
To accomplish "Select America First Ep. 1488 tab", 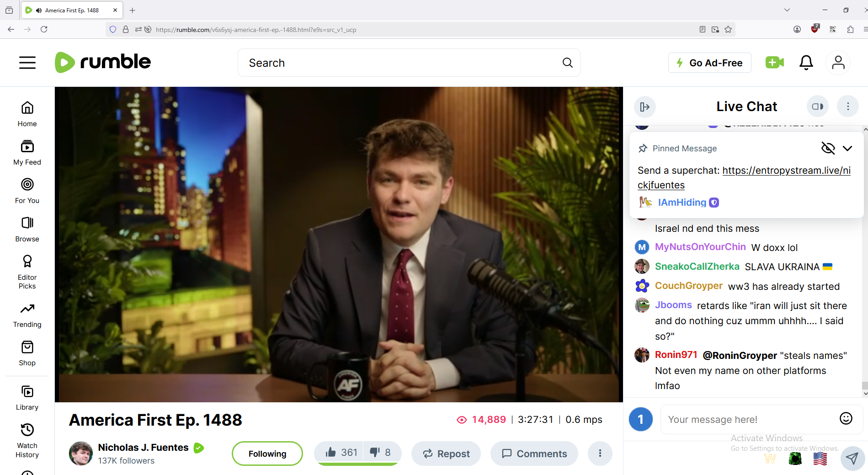I will [72, 10].
